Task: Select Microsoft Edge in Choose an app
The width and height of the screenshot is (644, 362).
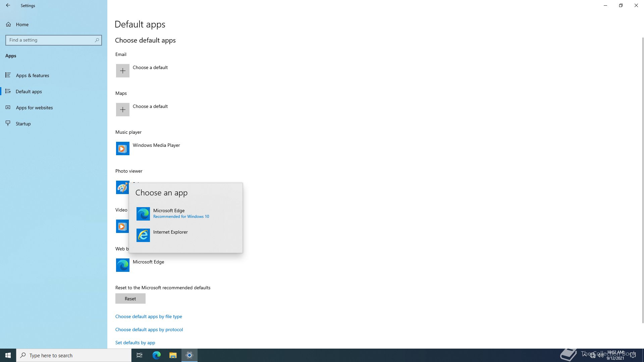Action: click(186, 214)
